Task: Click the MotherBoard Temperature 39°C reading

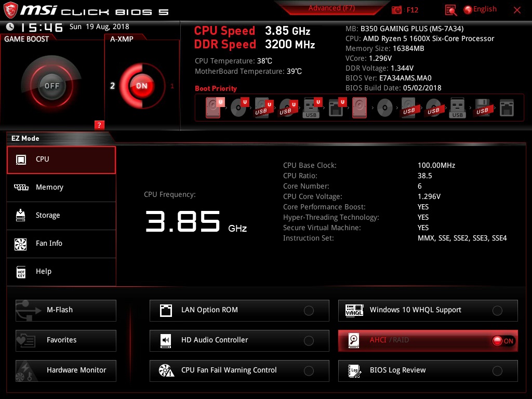Action: coord(248,71)
